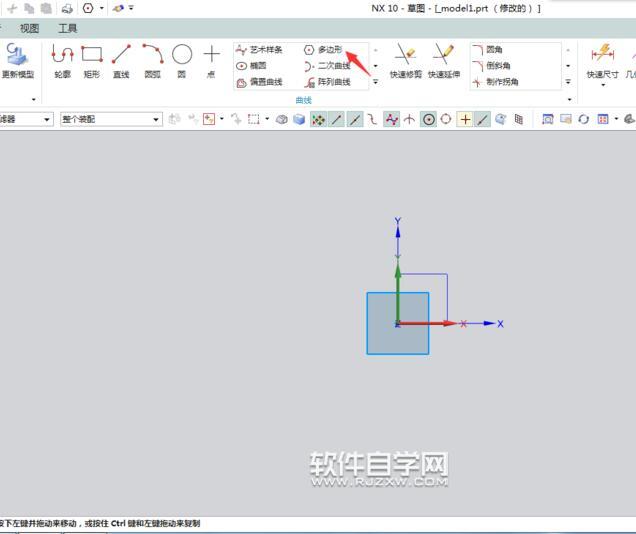Choose 艺术样条 studio spline tool

click(x=260, y=50)
